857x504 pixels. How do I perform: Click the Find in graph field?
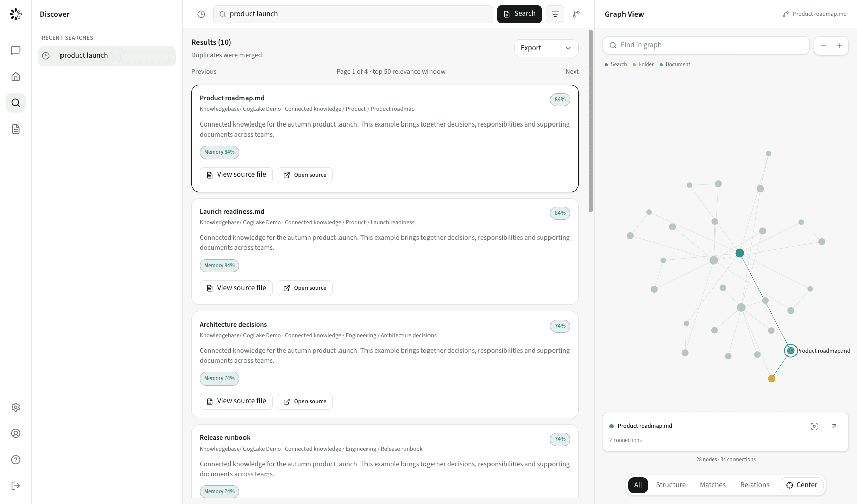[x=706, y=45]
